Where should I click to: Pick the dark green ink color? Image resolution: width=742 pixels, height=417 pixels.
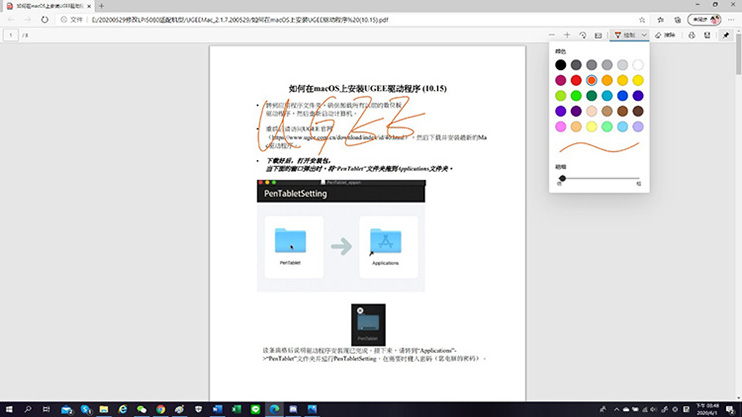point(592,96)
